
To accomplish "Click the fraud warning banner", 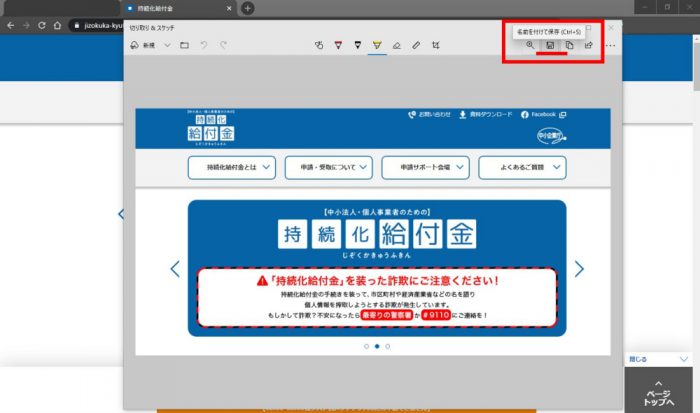I will (x=377, y=297).
